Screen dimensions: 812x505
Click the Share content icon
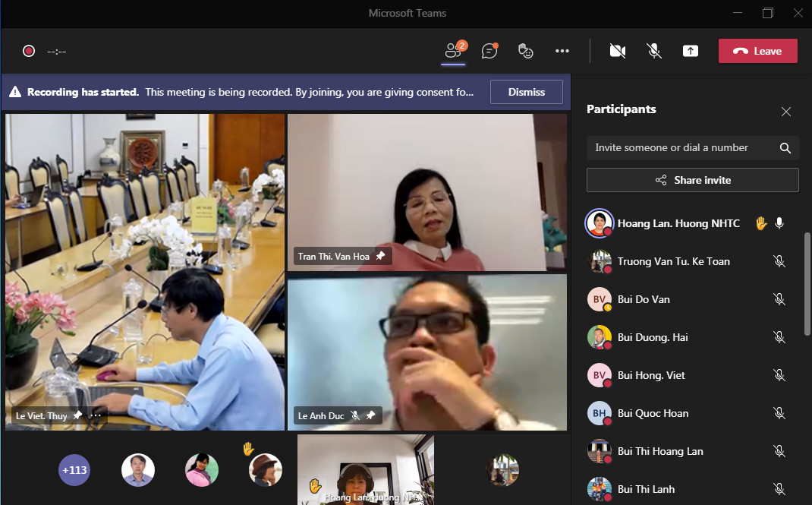pos(690,51)
